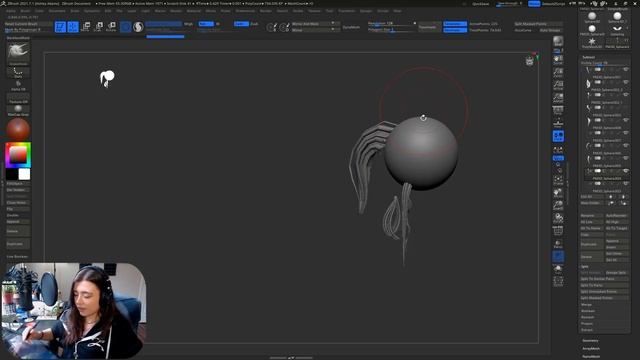Switch to the Move transform tool

coord(86,27)
